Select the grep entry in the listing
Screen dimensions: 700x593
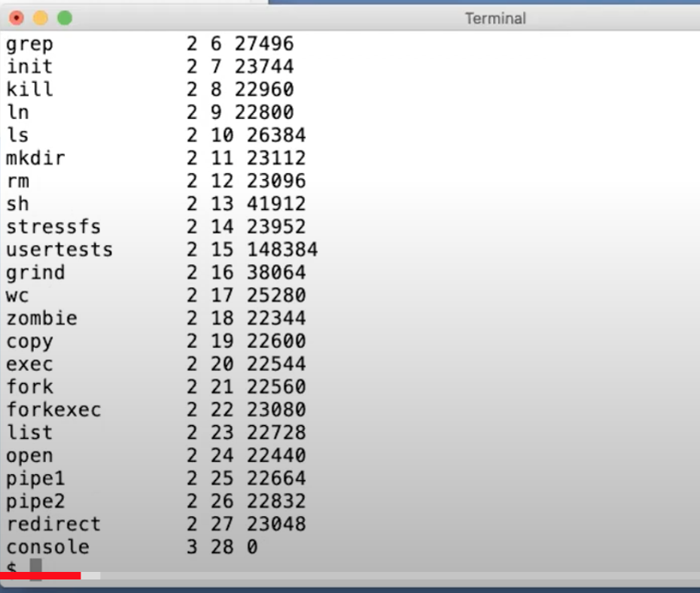tap(29, 44)
